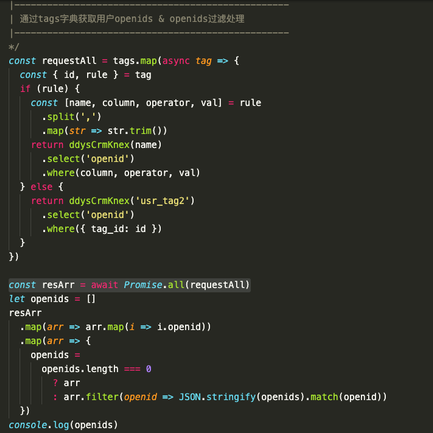Click i.openid expression

point(179,327)
